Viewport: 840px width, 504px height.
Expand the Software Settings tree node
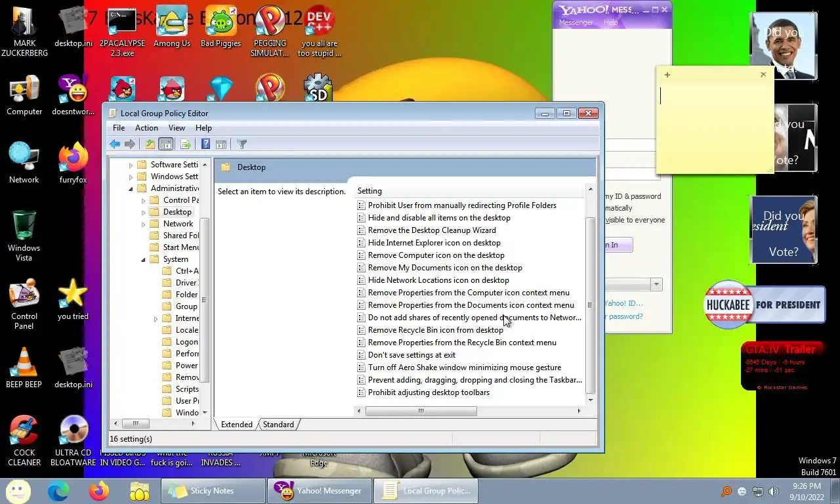click(x=131, y=165)
